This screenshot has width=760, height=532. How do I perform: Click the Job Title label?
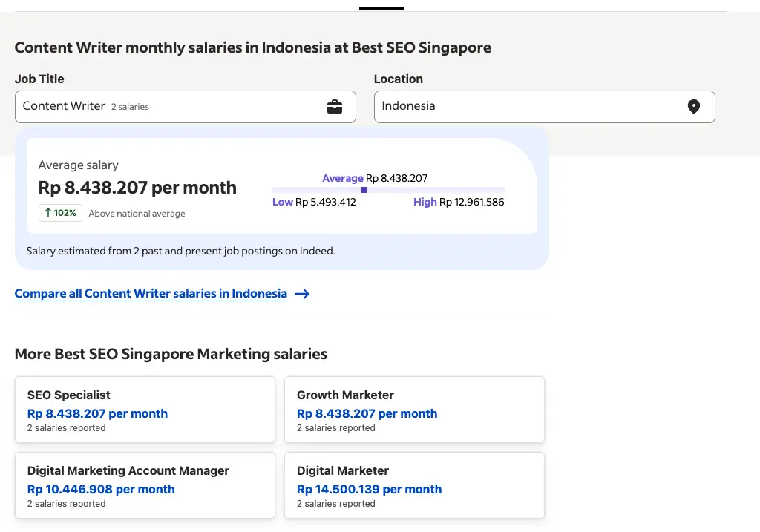click(x=39, y=79)
